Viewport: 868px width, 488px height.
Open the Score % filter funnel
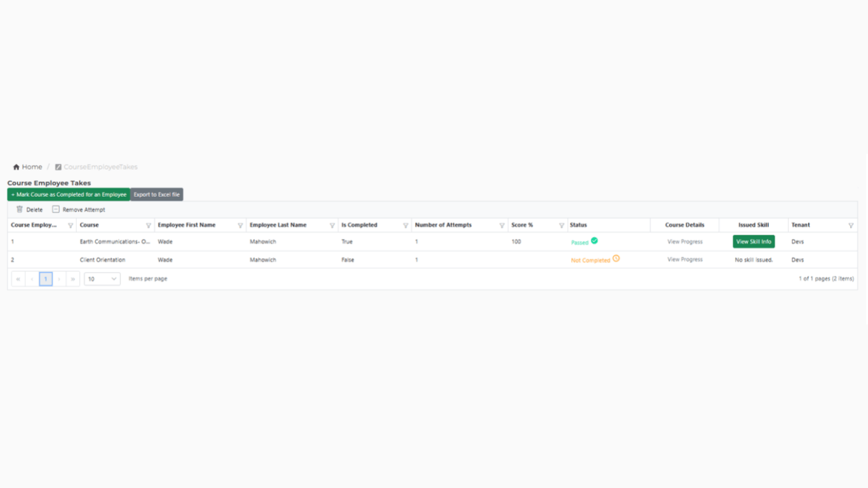(x=562, y=225)
